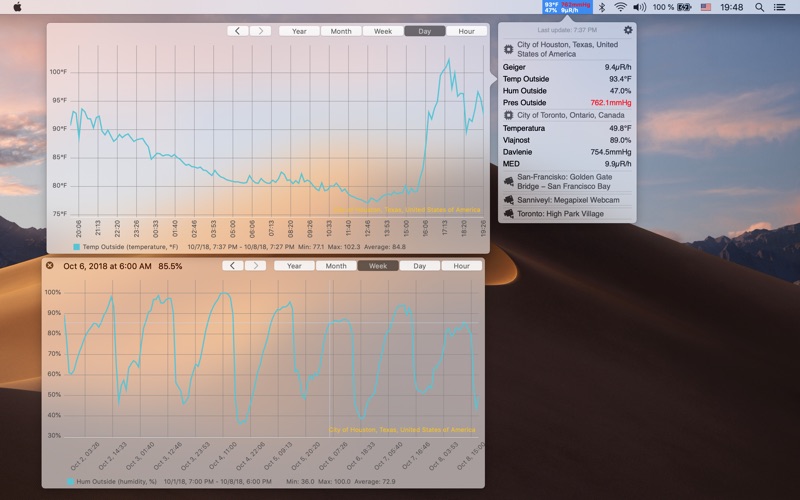The width and height of the screenshot is (800, 500).
Task: Select Month range in temperature chart
Action: [x=341, y=31]
